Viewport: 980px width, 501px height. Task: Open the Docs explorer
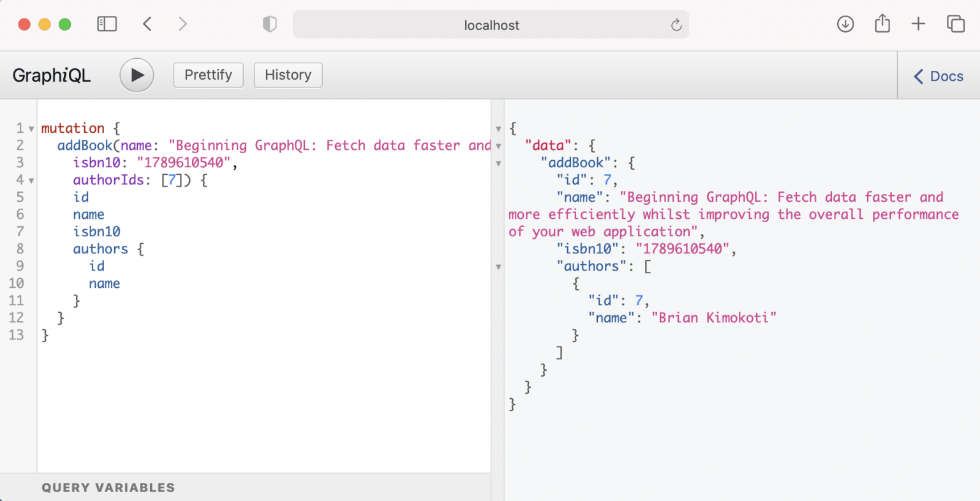coord(939,76)
